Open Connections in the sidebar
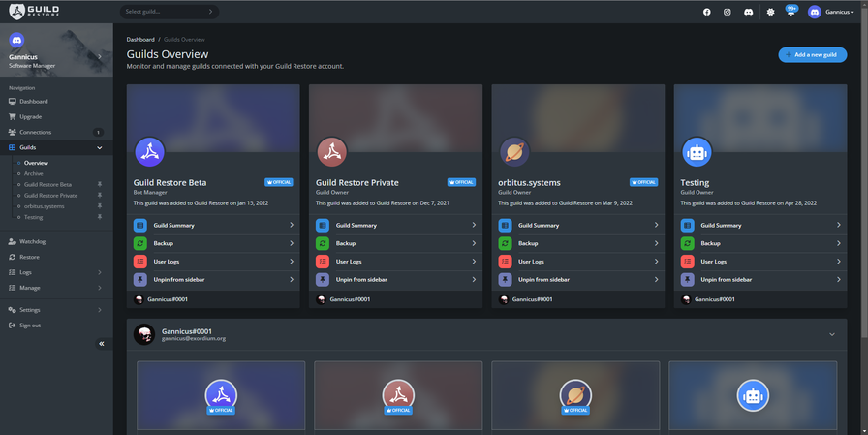868x435 pixels. coord(56,133)
